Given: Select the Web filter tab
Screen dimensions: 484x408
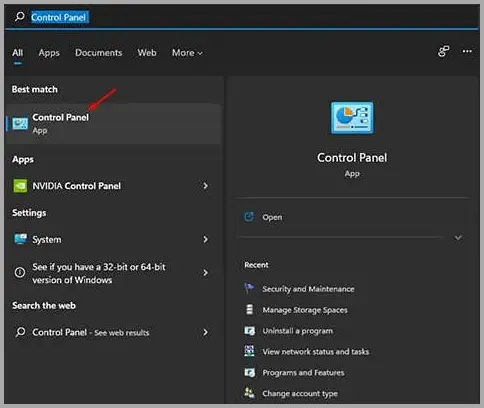Looking at the screenshot, I should [x=147, y=53].
